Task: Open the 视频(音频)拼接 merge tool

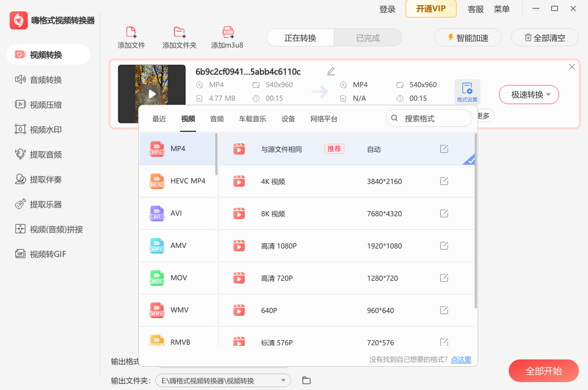Action: pyautogui.click(x=53, y=229)
